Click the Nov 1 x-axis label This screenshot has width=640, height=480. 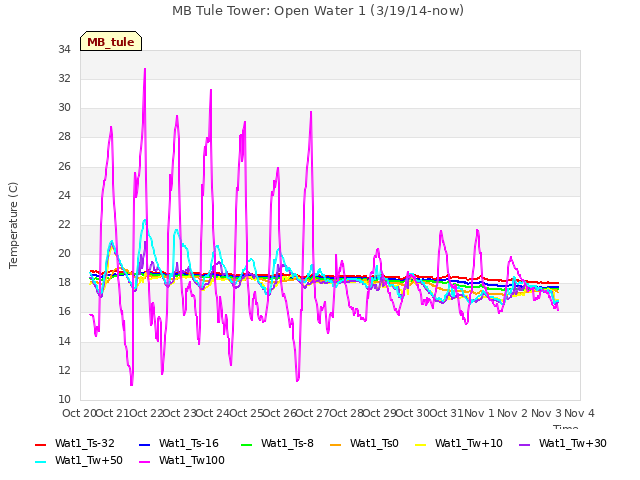click(480, 413)
